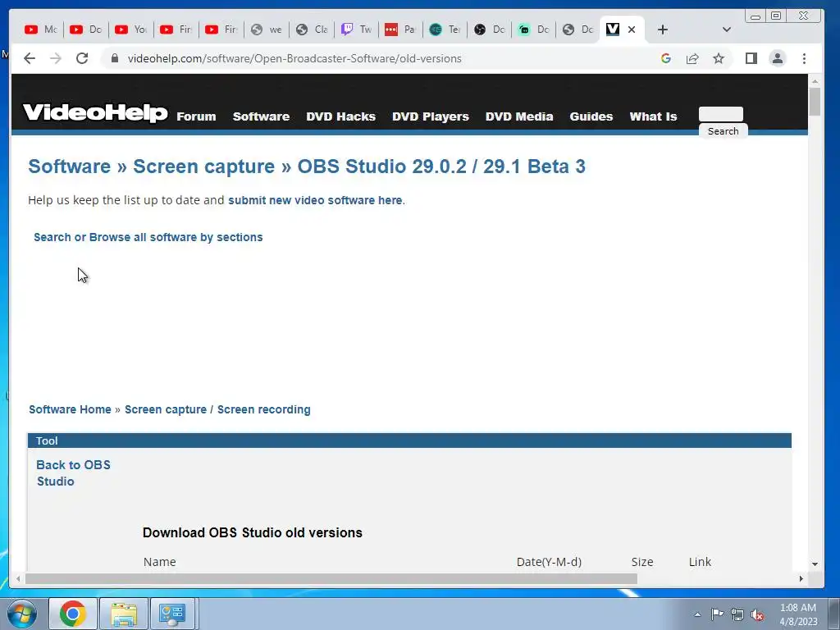Click the address bar URL
840x630 pixels.
[294, 58]
